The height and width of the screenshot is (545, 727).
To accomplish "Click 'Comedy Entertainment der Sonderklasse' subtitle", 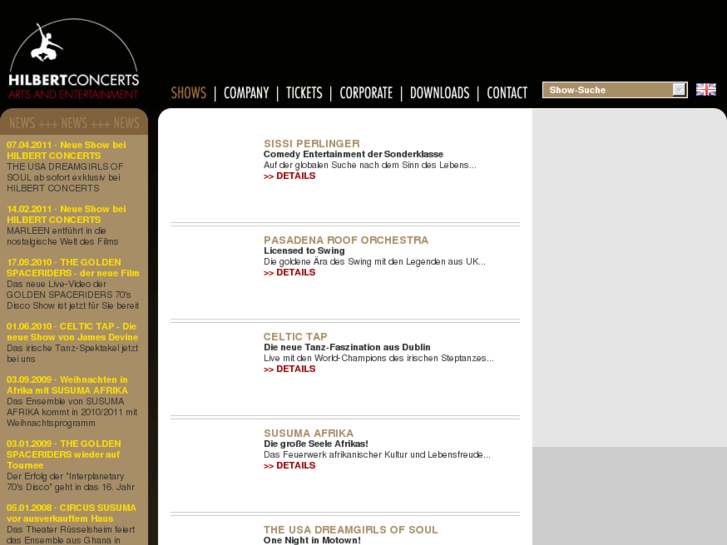I will [353, 154].
